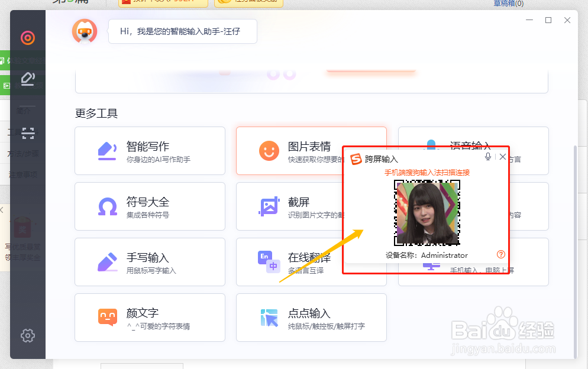Open the 图片表情 tool card

pos(311,151)
